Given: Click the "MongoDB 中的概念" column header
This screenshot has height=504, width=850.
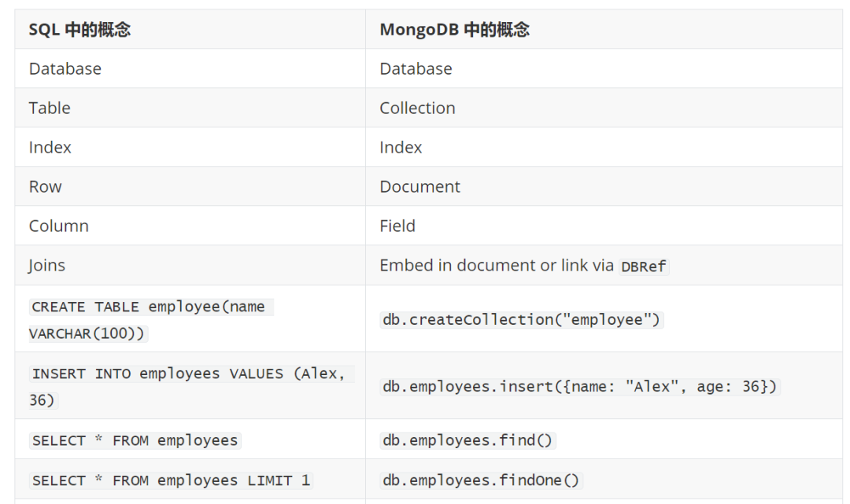Looking at the screenshot, I should click(454, 30).
